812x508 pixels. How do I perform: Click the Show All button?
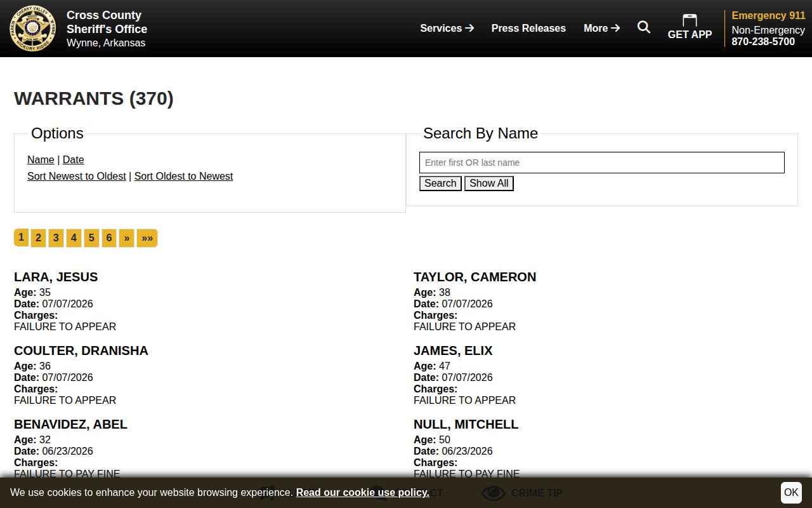[489, 184]
